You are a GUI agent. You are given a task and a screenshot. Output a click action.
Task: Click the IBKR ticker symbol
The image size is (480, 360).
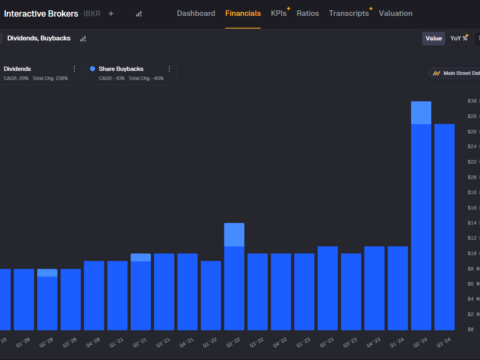(92, 14)
